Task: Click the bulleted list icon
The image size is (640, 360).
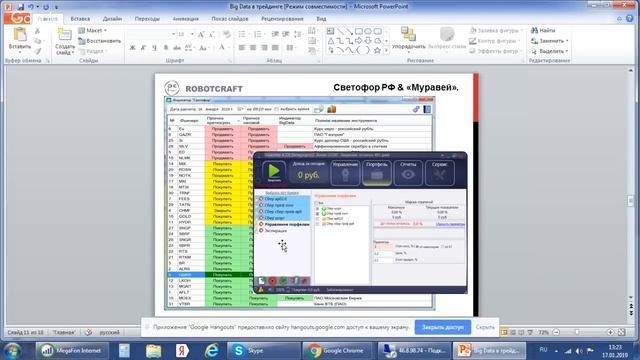Action: point(242,34)
